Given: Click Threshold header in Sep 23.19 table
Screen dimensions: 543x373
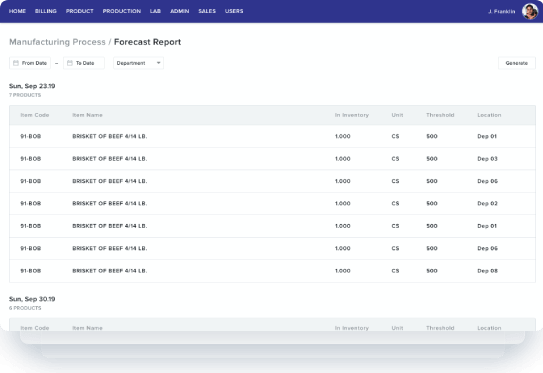Looking at the screenshot, I should (440, 115).
